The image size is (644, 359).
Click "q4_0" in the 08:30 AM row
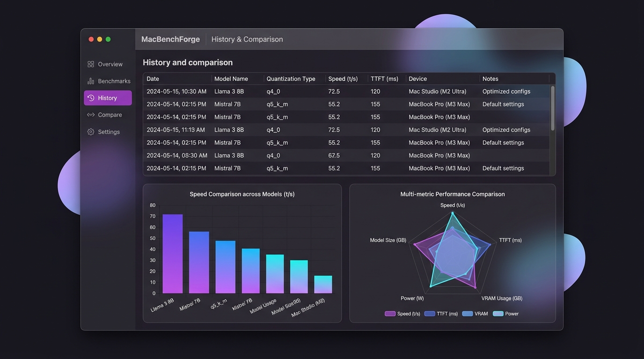click(273, 155)
